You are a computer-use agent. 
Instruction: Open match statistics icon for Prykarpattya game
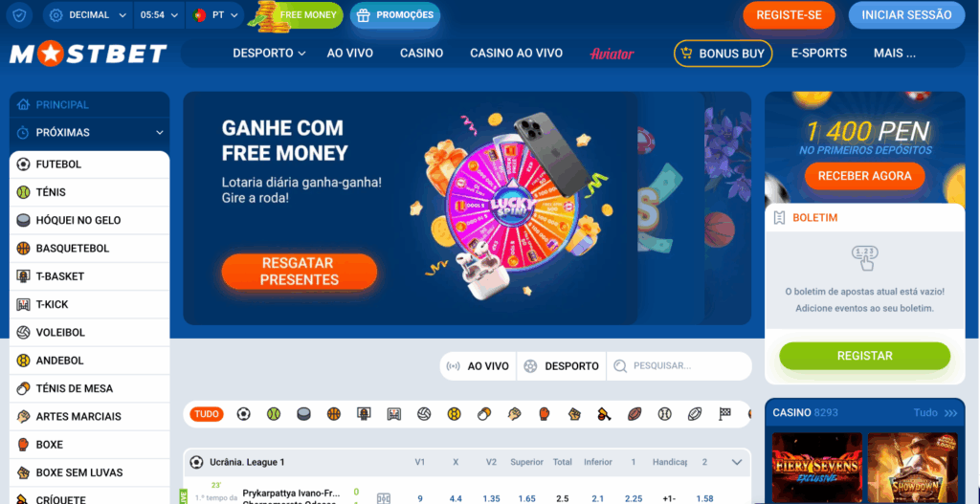click(x=384, y=498)
